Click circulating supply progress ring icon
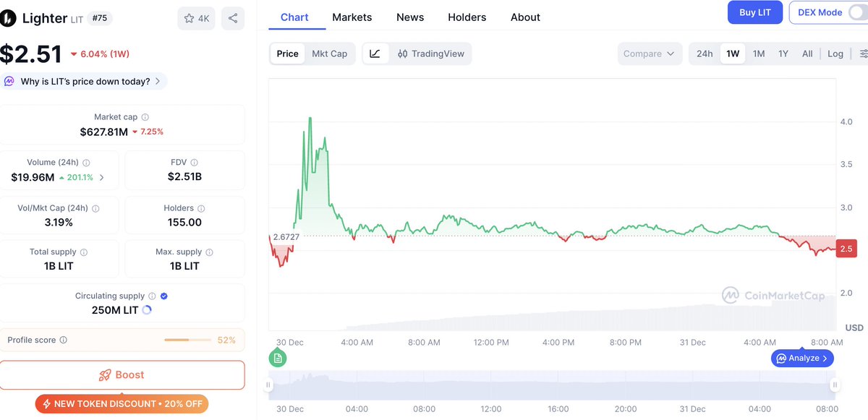The height and width of the screenshot is (420, 868). tap(147, 310)
